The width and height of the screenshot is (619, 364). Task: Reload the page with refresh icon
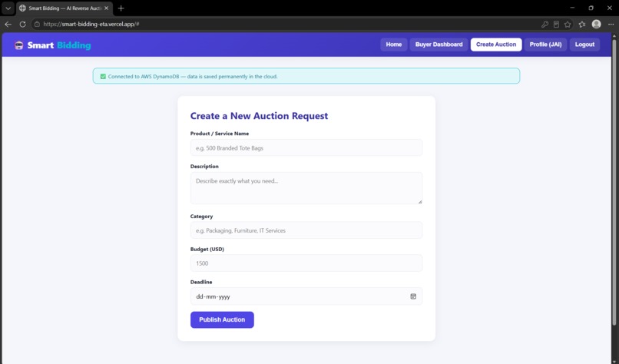[22, 24]
